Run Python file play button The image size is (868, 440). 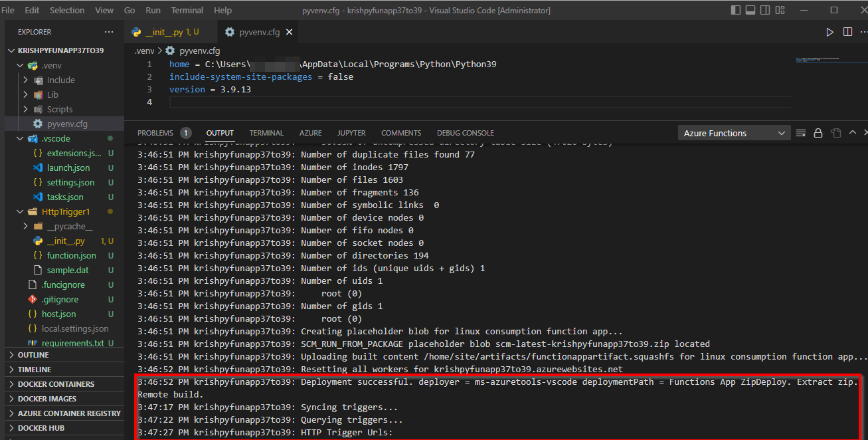click(829, 32)
